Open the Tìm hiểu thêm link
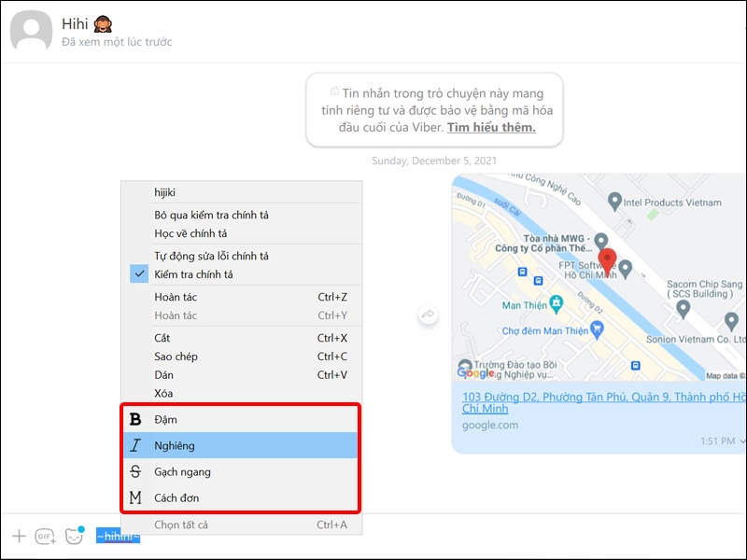The width and height of the screenshot is (747, 560). click(x=491, y=128)
